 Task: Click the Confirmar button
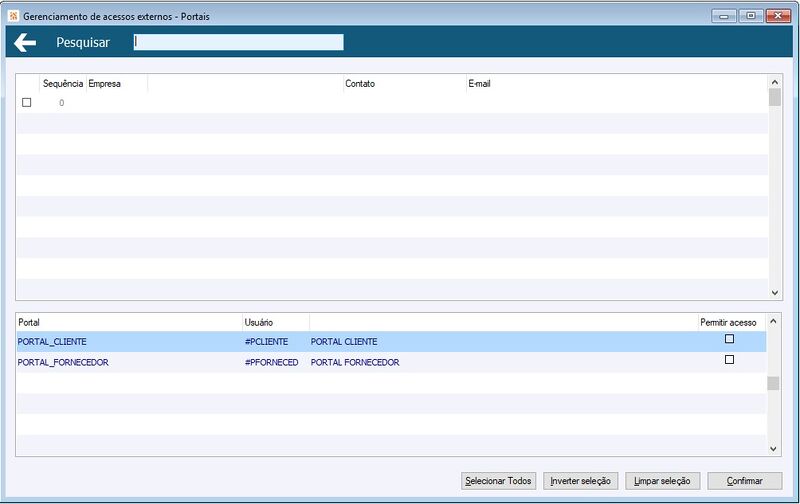pos(744,481)
